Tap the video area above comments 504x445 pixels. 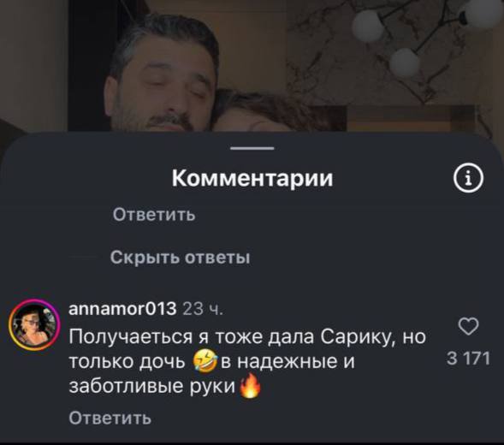coord(252,65)
